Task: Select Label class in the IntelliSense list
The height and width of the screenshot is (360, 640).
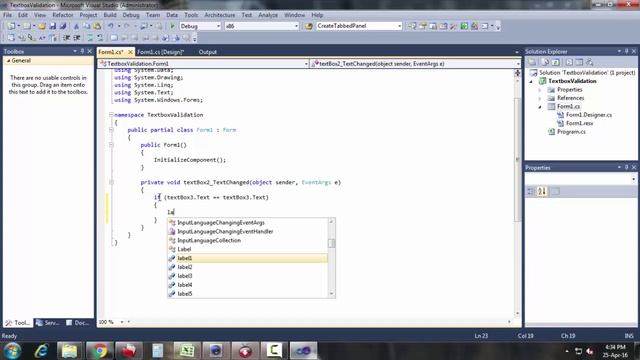Action: [248, 249]
